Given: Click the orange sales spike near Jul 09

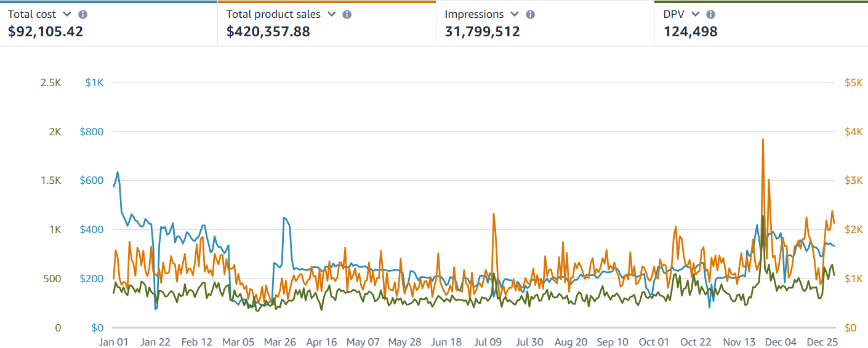Looking at the screenshot, I should tap(494, 214).
